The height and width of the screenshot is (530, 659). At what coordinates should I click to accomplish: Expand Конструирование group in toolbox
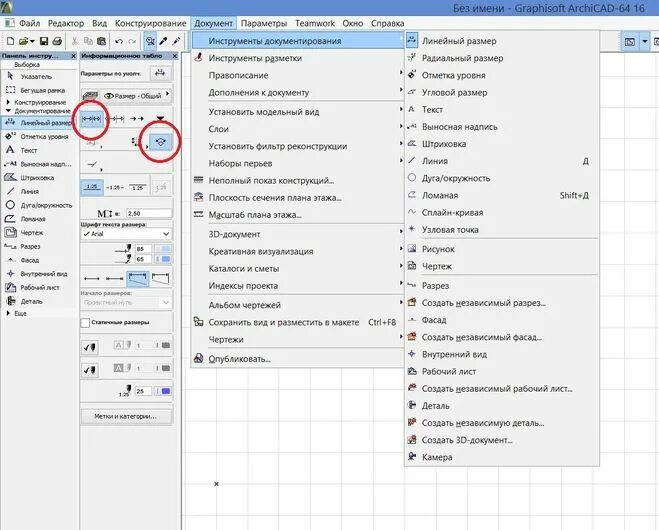(8, 102)
